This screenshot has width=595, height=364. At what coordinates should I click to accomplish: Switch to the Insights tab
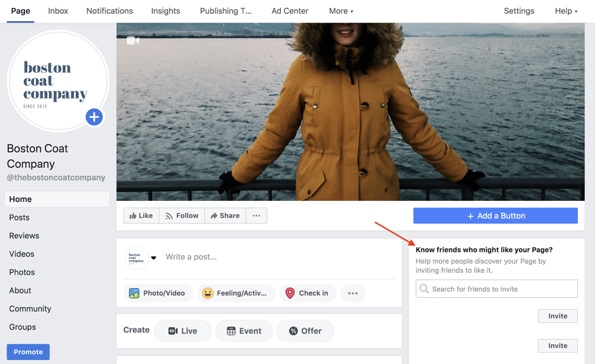pos(165,11)
